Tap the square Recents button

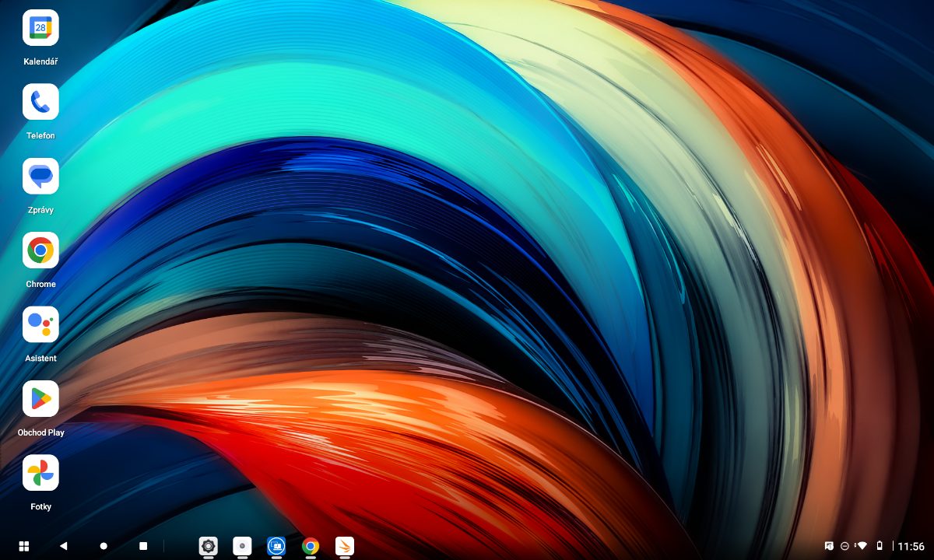click(143, 546)
